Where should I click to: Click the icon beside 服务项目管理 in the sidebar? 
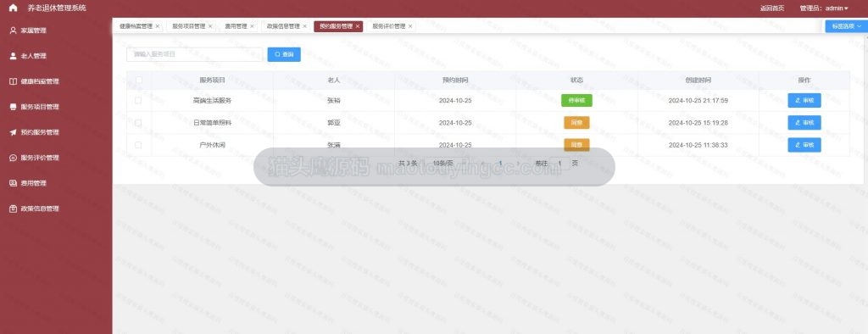pos(14,107)
